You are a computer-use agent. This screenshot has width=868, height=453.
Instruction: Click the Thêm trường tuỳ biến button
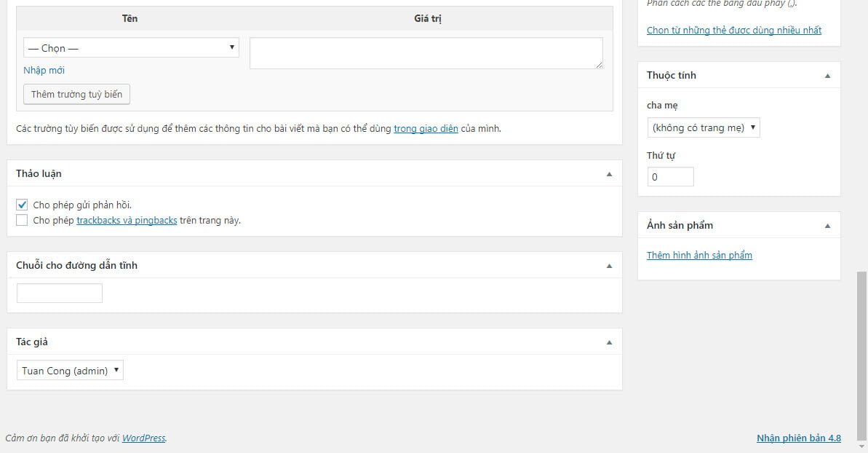(76, 95)
